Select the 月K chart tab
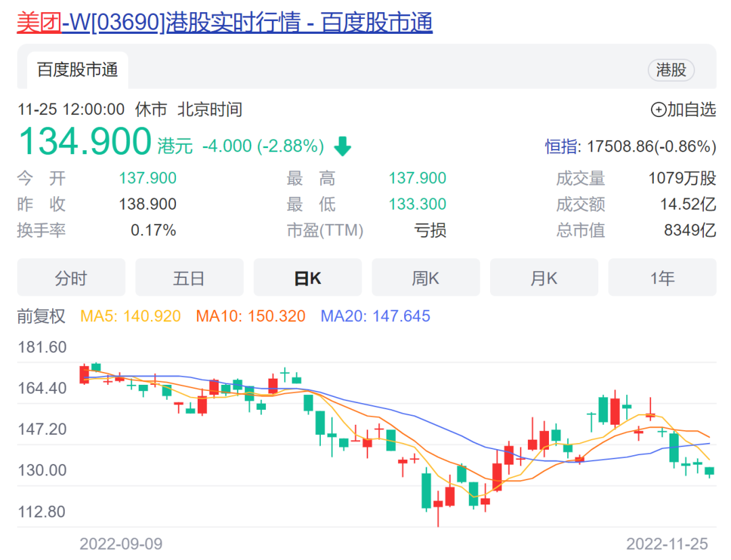The height and width of the screenshot is (560, 731). (544, 278)
